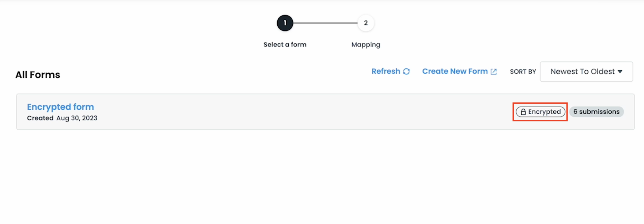Viewport: 644px width, 224px height.
Task: Click the Refresh link text
Action: click(x=386, y=71)
